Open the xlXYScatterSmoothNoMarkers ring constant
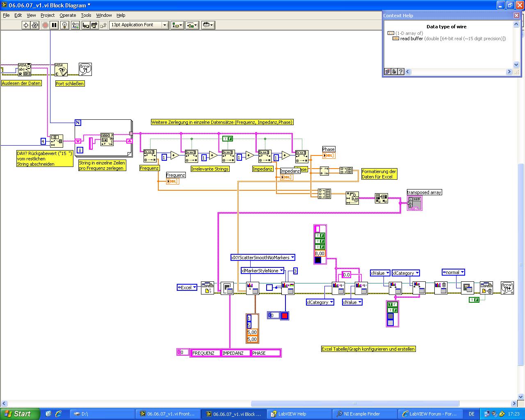 [263, 258]
